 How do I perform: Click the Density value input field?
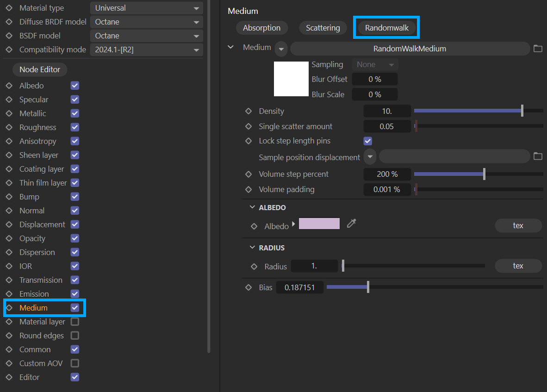click(x=387, y=111)
